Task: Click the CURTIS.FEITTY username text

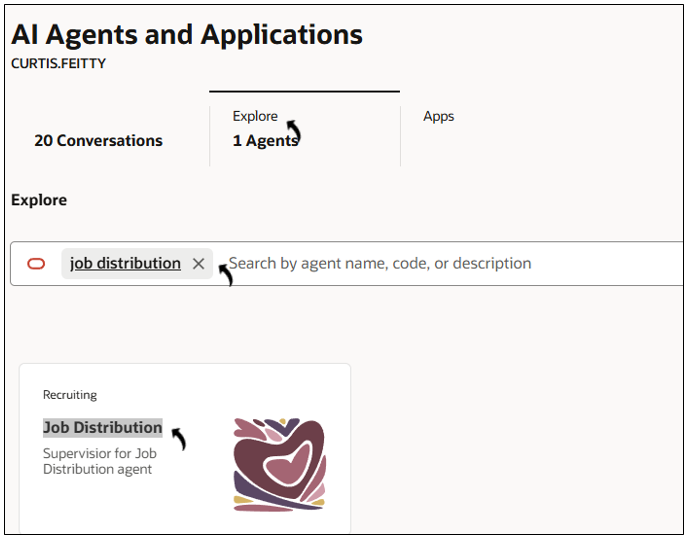Action: point(58,64)
